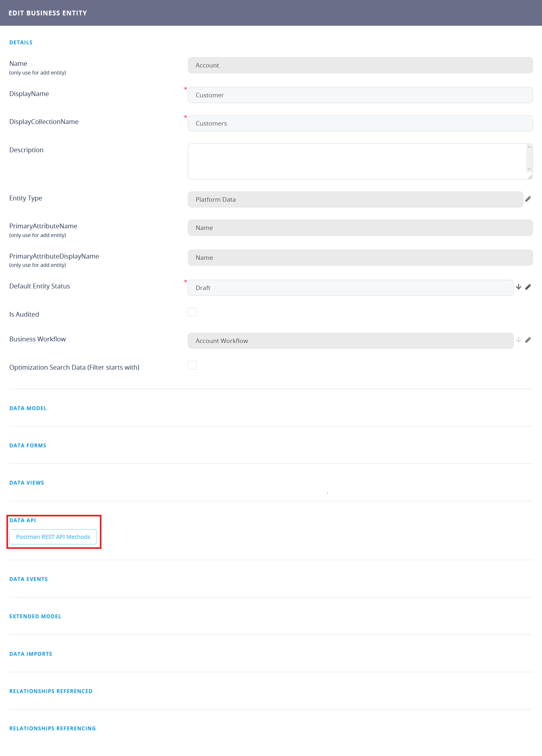Click the Default Entity Status pencil icon
This screenshot has width=542, height=756.
[x=528, y=287]
